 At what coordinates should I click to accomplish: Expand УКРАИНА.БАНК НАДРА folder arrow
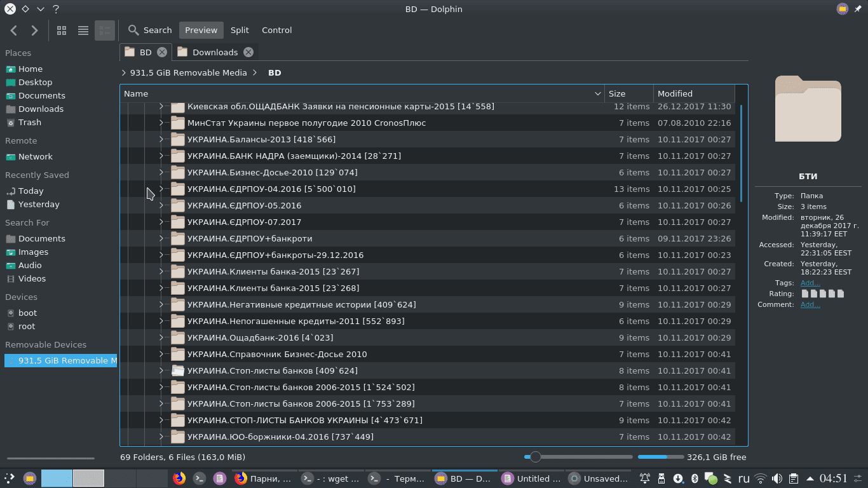[161, 156]
